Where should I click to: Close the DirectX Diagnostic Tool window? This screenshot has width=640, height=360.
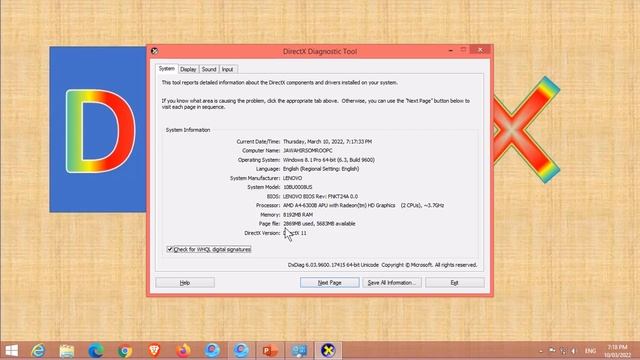pyautogui.click(x=480, y=50)
